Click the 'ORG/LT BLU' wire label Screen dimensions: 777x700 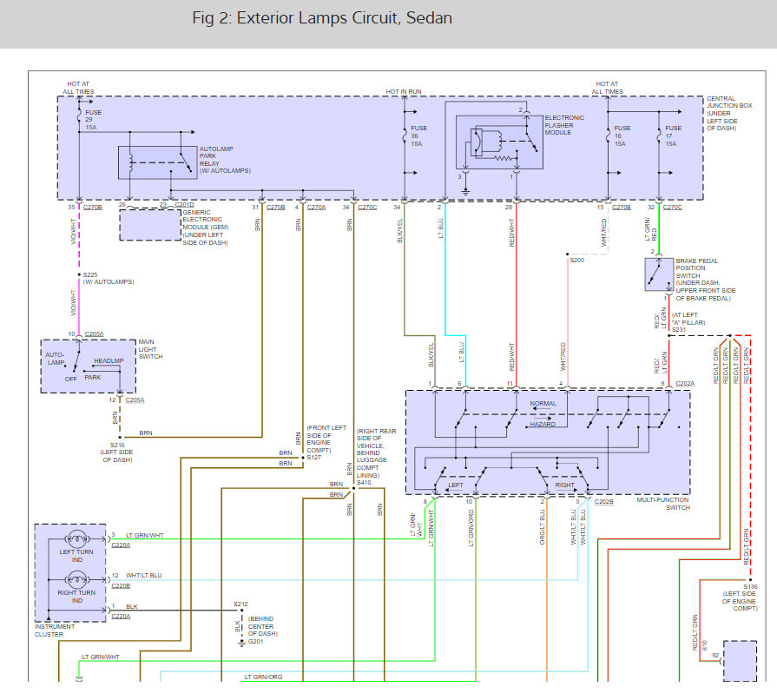(542, 527)
